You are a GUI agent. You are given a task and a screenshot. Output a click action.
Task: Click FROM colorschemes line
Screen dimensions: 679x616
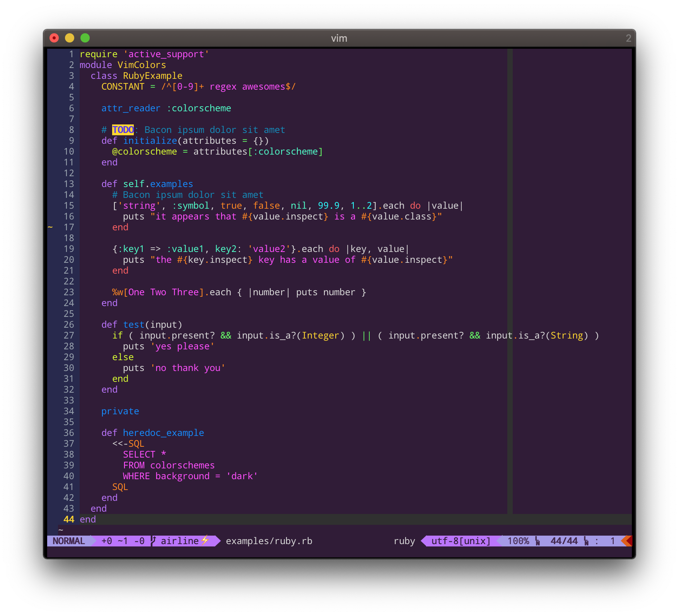click(169, 465)
